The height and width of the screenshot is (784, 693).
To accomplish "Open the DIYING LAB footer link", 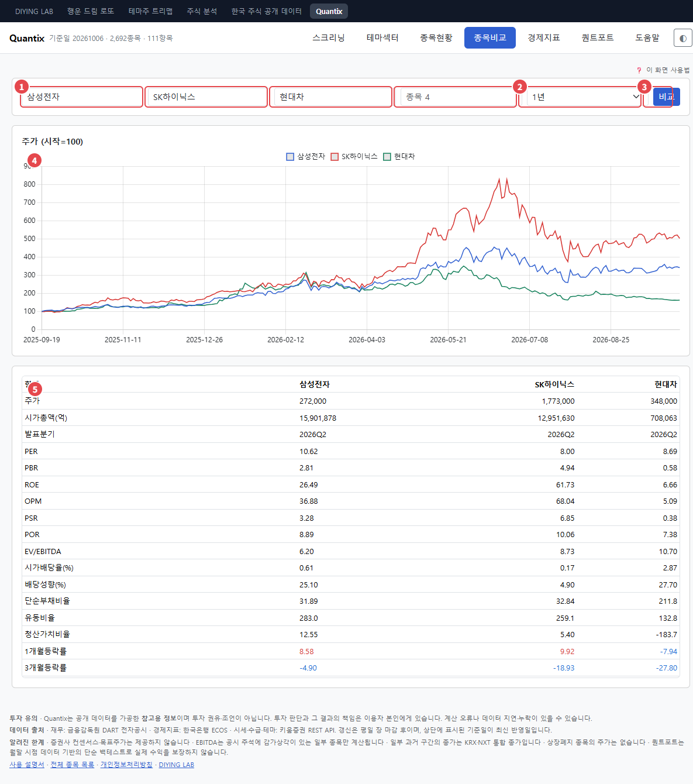I will (x=177, y=765).
